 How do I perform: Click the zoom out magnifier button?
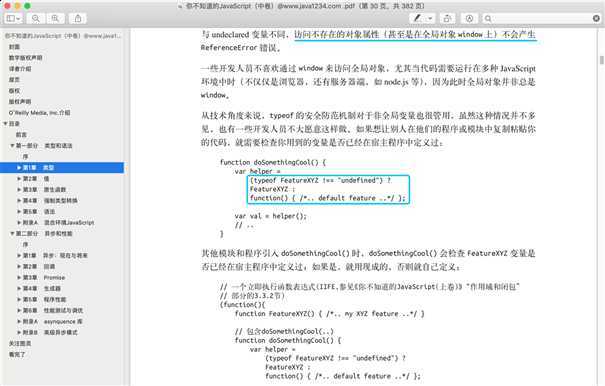click(36, 19)
